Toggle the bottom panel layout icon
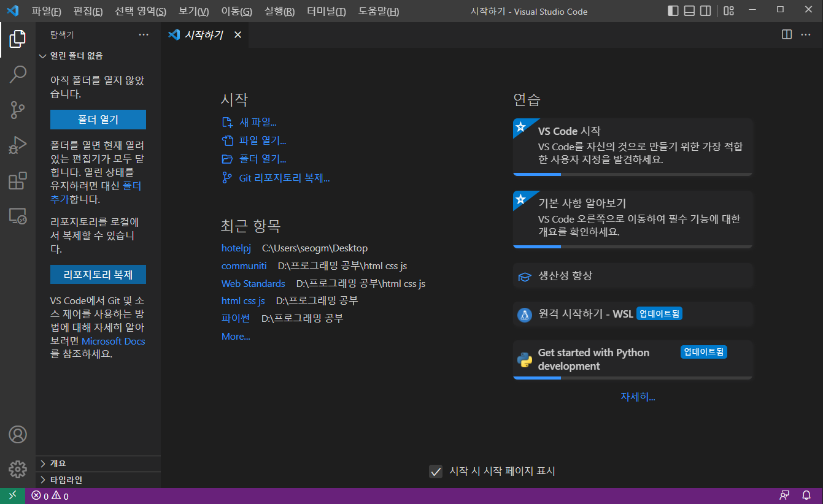Screen dimensions: 823x504 [690, 11]
